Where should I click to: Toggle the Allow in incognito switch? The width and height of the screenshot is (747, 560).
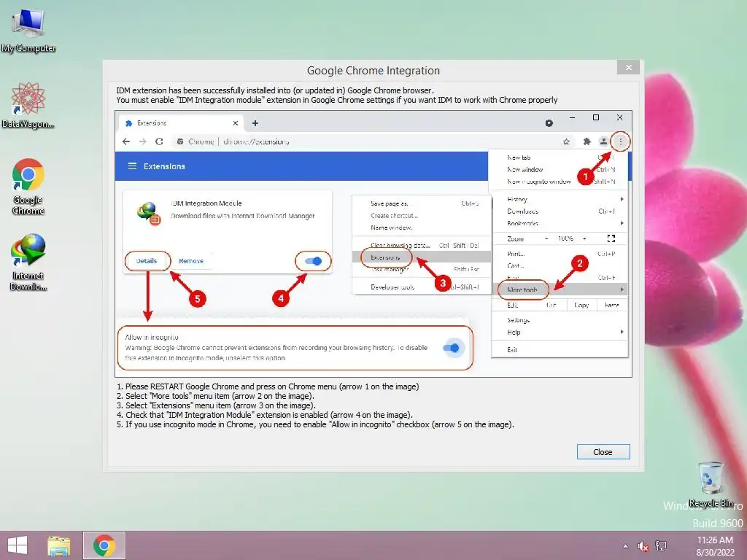(451, 348)
